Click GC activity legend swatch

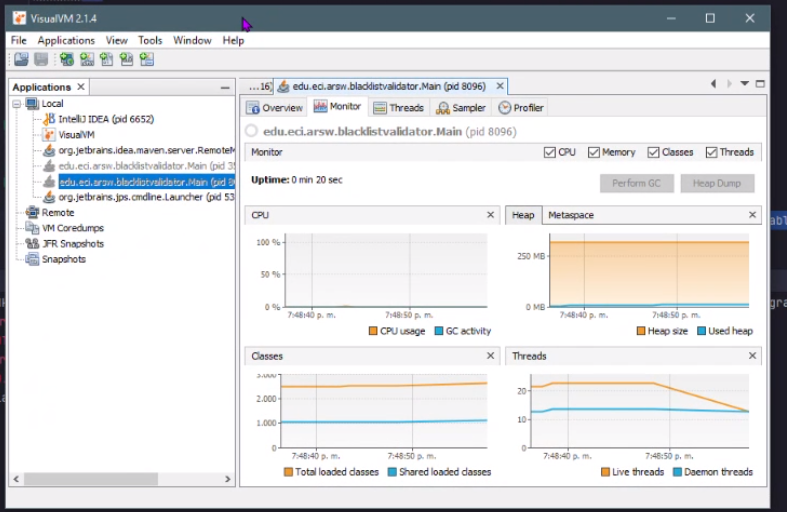pyautogui.click(x=439, y=331)
